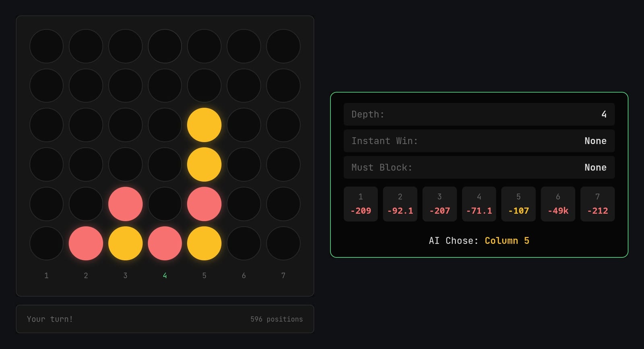Screen dimensions: 644x349
Task: Click column label 2 below the board
Action: pyautogui.click(x=86, y=275)
